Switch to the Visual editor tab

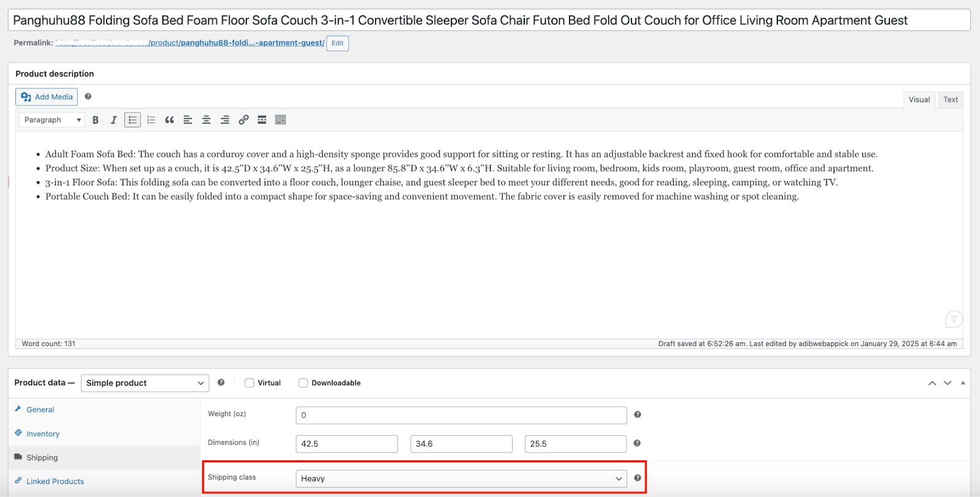919,100
